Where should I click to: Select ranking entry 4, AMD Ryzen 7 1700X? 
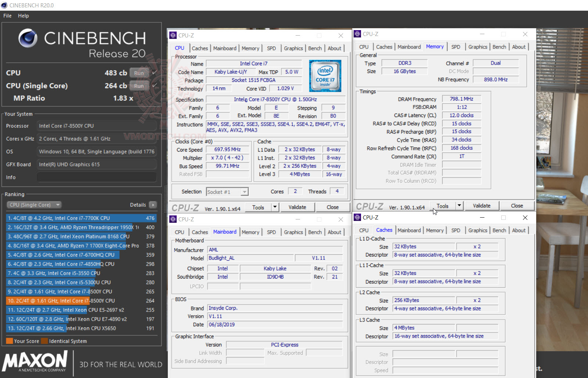point(81,246)
